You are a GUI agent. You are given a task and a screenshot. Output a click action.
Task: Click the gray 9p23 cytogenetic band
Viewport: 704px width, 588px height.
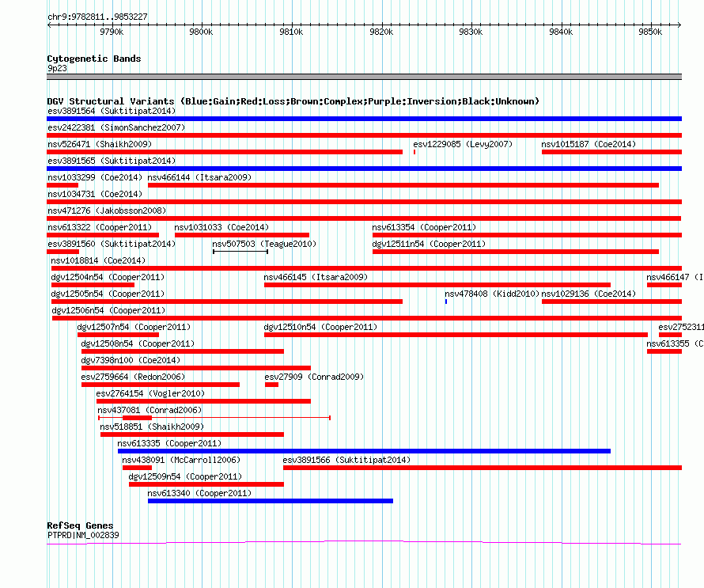(x=364, y=77)
